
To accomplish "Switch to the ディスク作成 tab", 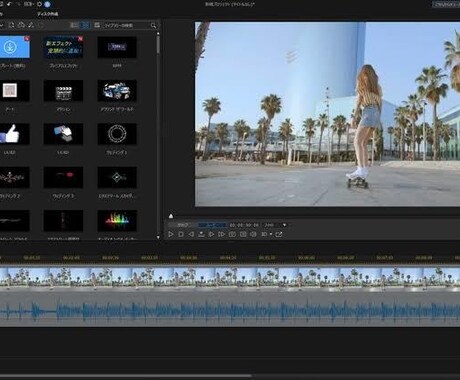I will tap(48, 14).
